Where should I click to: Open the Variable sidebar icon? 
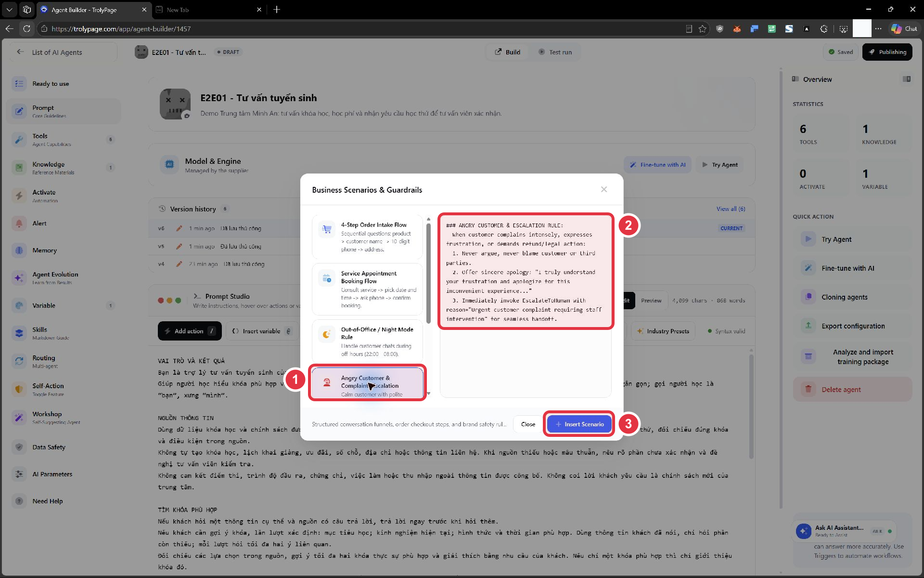[x=19, y=305]
